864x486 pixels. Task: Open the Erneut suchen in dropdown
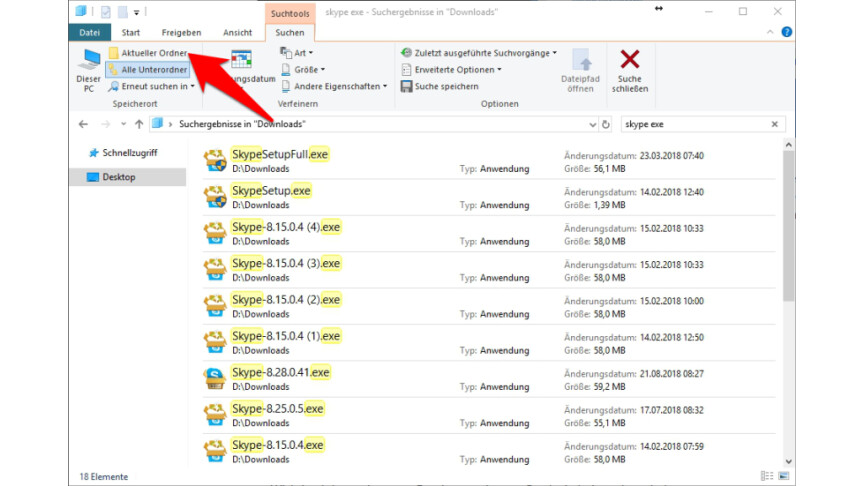point(152,87)
